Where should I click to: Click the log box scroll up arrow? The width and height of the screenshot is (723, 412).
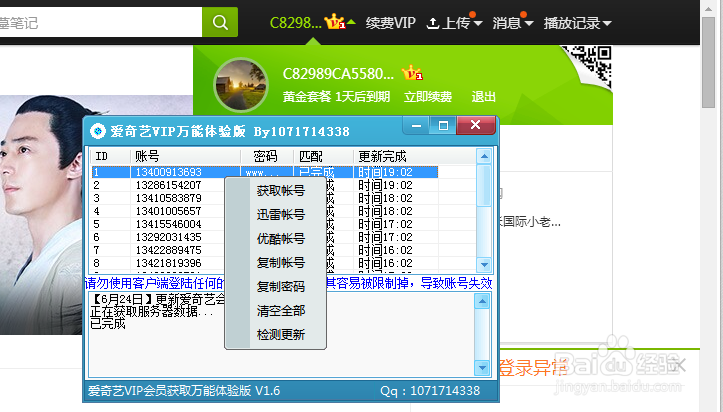[x=482, y=301]
